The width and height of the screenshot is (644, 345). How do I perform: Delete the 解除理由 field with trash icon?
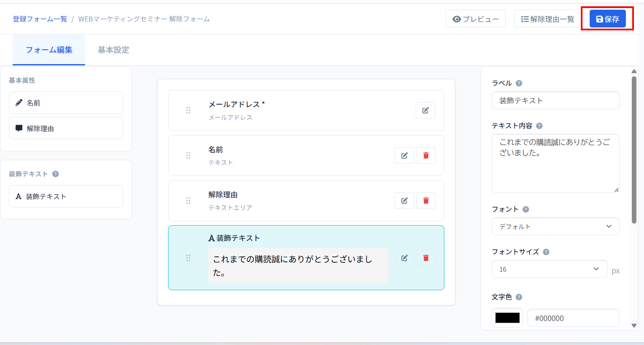pos(426,201)
